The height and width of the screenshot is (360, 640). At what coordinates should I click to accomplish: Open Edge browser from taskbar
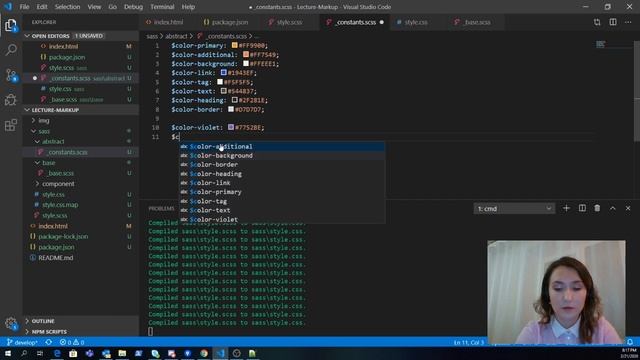point(57,353)
